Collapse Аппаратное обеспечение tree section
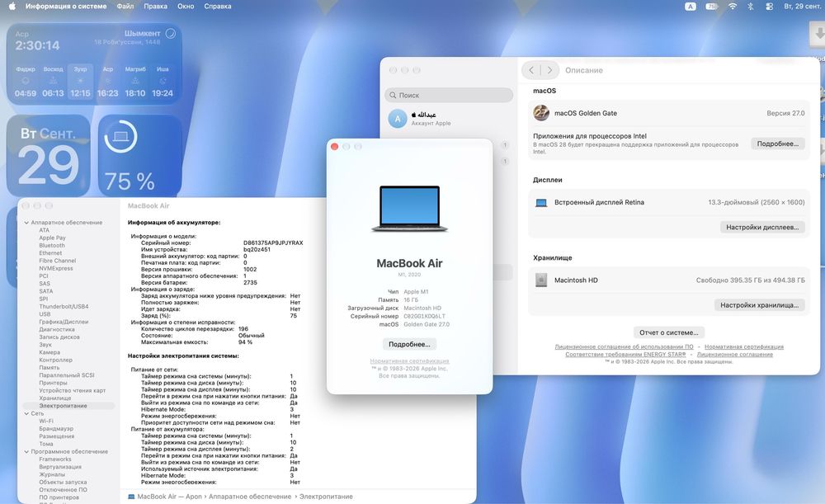This screenshot has width=825, height=504. click(26, 223)
